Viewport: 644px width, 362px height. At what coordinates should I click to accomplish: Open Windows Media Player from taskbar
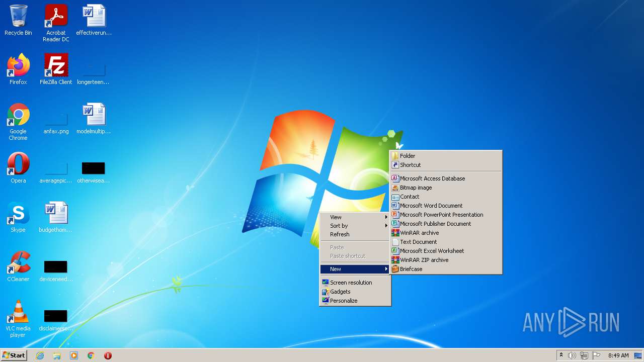click(x=74, y=355)
